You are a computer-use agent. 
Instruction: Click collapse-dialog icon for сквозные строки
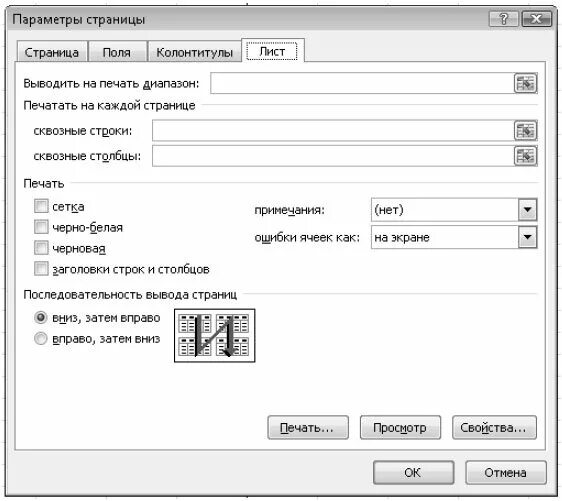click(525, 130)
